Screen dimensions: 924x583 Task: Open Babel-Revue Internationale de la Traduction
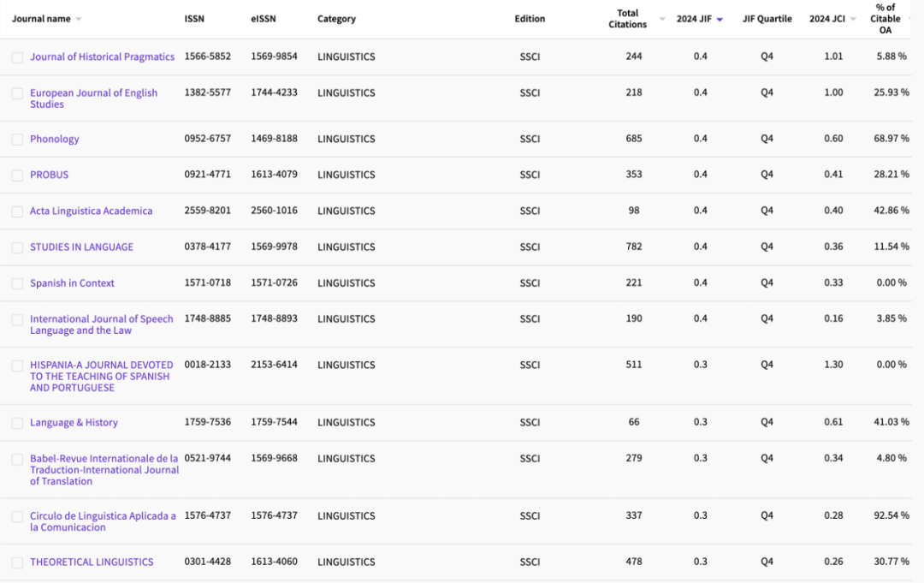(104, 470)
